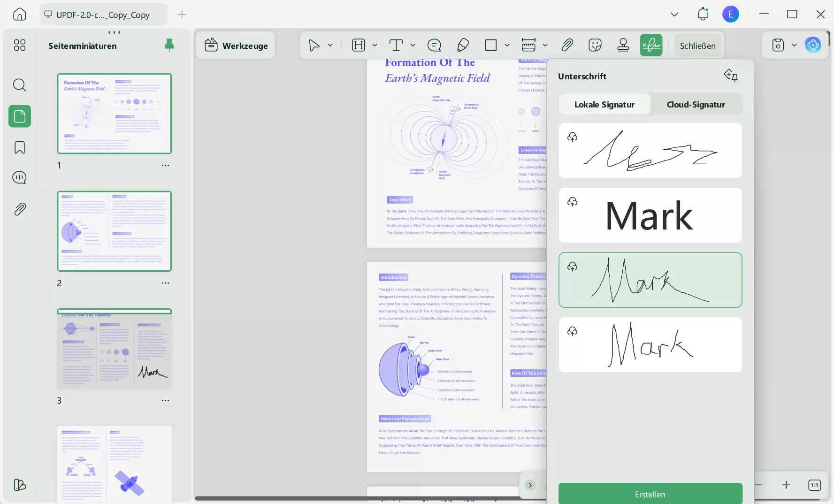Viewport: 834px width, 504px height.
Task: Open the panel drag handle dots
Action: point(114,32)
